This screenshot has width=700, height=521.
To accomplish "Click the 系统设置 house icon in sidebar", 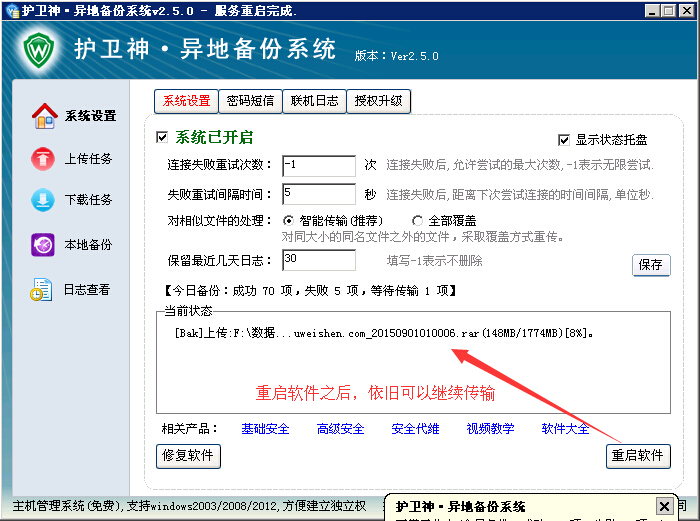I will click(x=43, y=116).
